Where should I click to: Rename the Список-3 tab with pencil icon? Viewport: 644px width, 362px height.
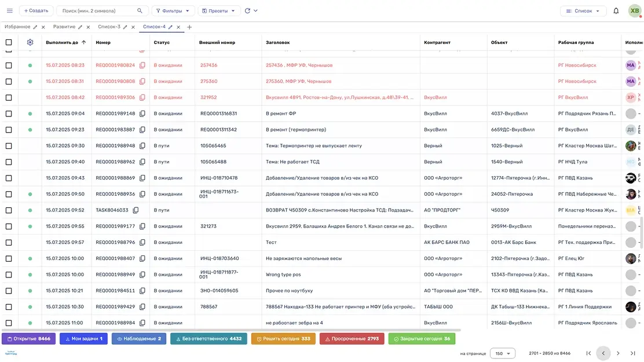point(125,27)
